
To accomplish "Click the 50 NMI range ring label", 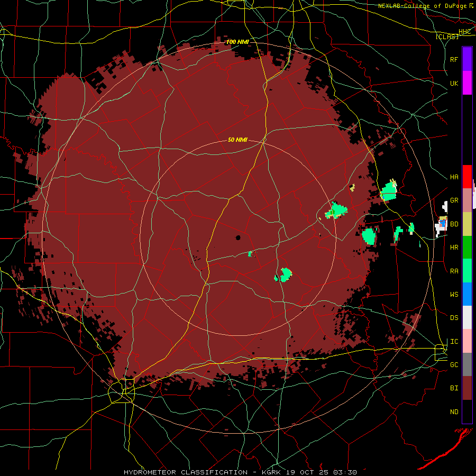I will (x=237, y=140).
